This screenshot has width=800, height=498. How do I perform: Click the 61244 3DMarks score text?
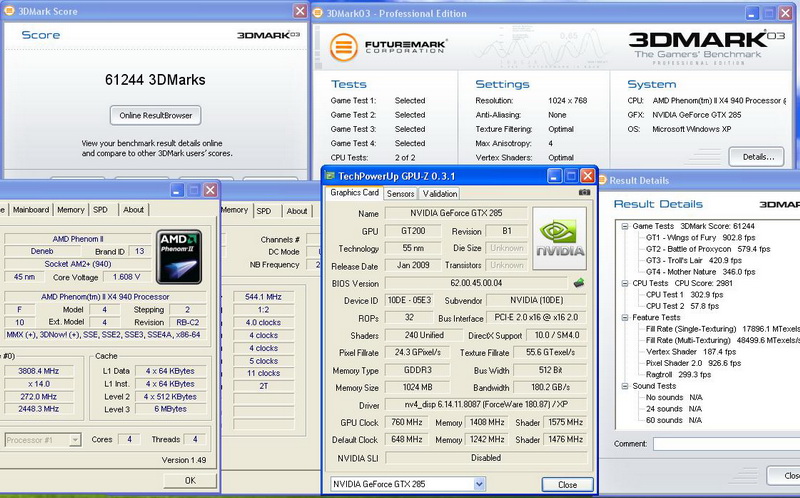[155, 80]
